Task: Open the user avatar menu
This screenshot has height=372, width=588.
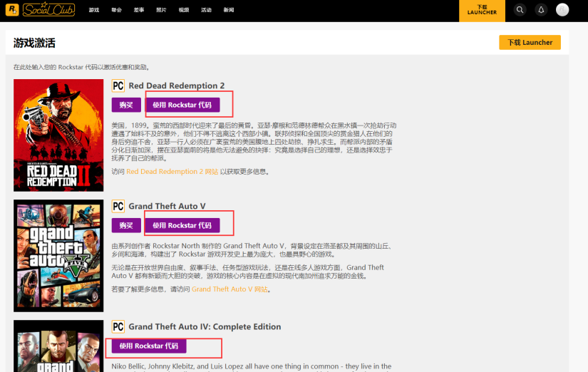Action: pyautogui.click(x=562, y=10)
